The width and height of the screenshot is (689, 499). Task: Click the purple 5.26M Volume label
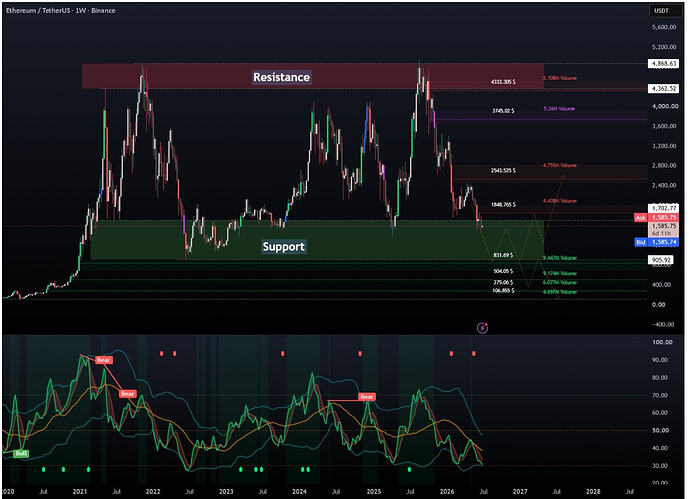coord(559,108)
